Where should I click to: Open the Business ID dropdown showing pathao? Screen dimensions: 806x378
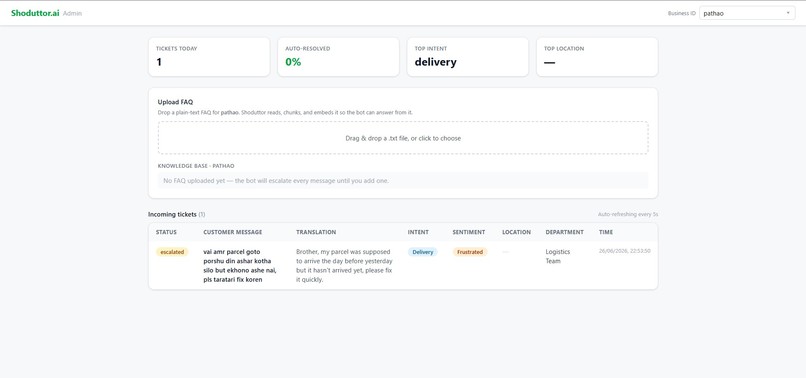[747, 13]
